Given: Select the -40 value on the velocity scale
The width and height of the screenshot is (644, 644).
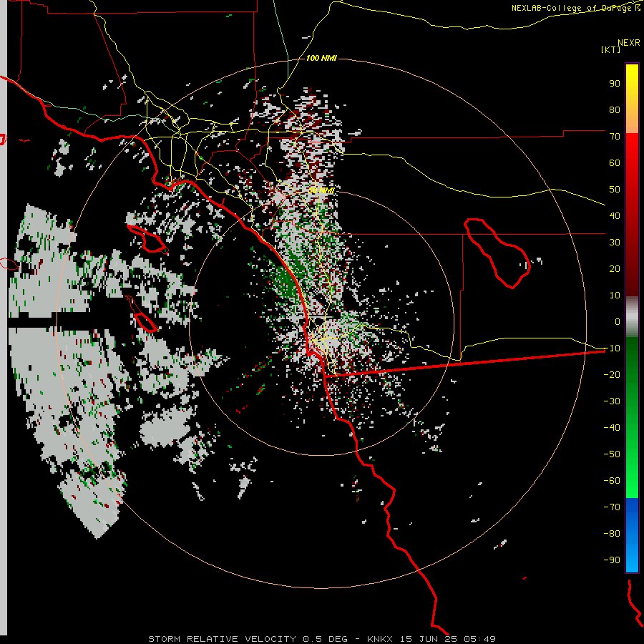Looking at the screenshot, I should (x=612, y=428).
